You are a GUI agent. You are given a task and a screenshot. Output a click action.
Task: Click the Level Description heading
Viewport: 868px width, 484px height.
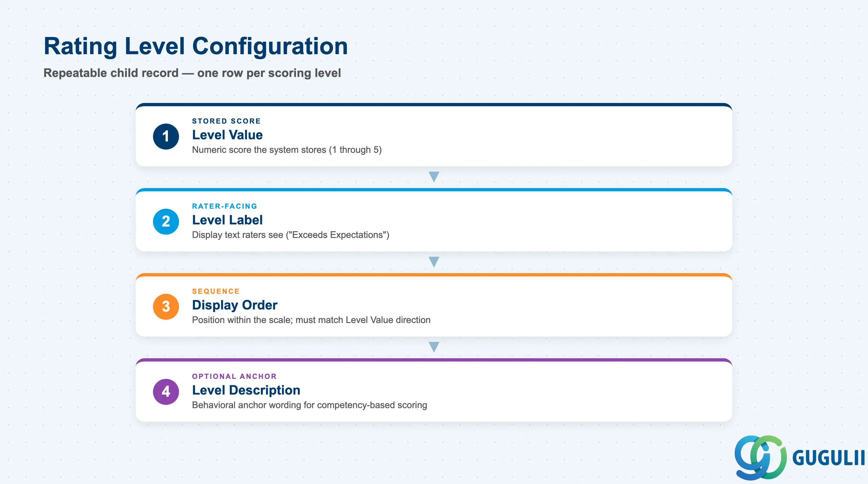(246, 390)
